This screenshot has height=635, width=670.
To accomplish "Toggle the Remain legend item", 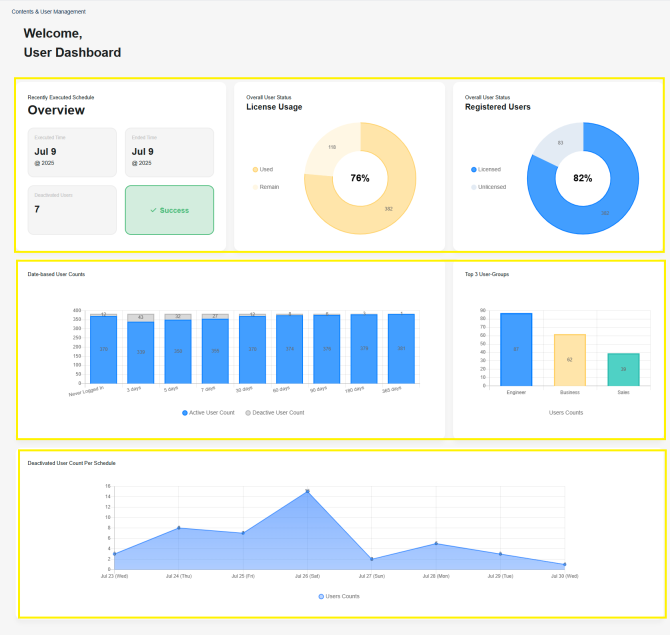I will coord(266,187).
